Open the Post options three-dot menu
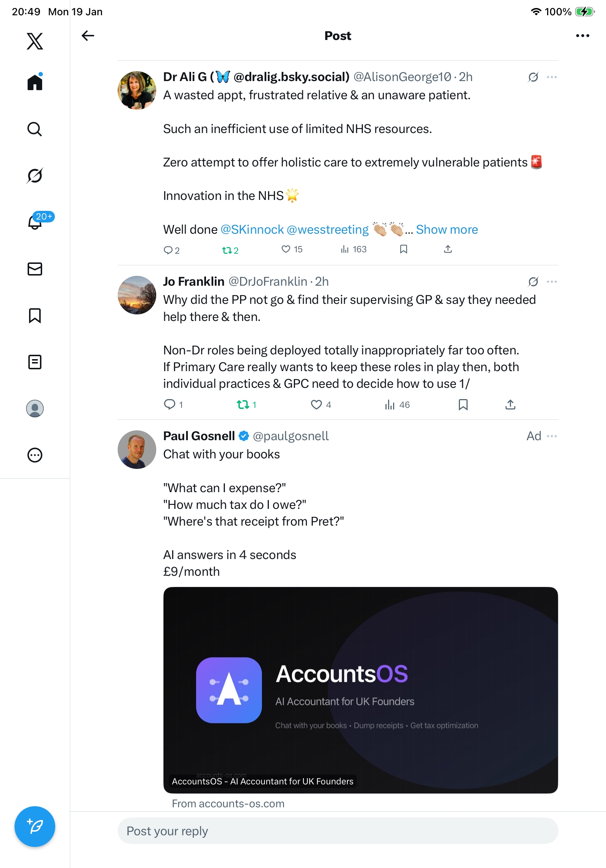Viewport: 606px width, 868px height. point(582,36)
